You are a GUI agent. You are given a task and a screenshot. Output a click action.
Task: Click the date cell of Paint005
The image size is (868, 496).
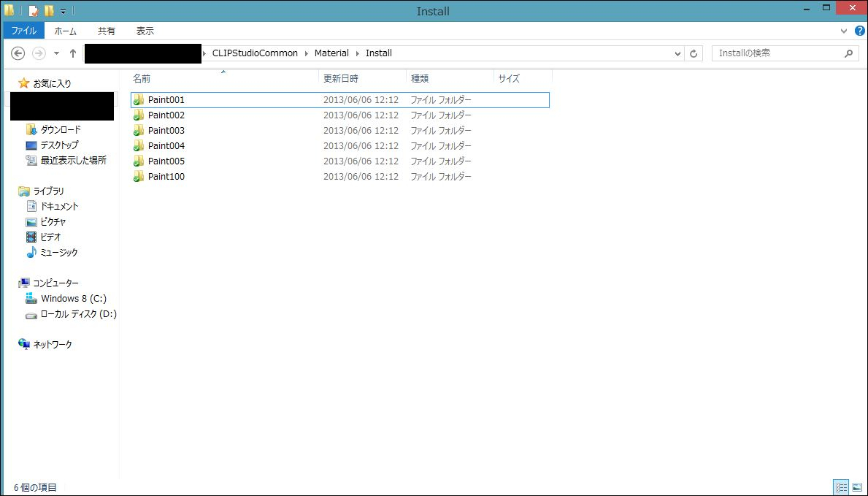pos(361,161)
